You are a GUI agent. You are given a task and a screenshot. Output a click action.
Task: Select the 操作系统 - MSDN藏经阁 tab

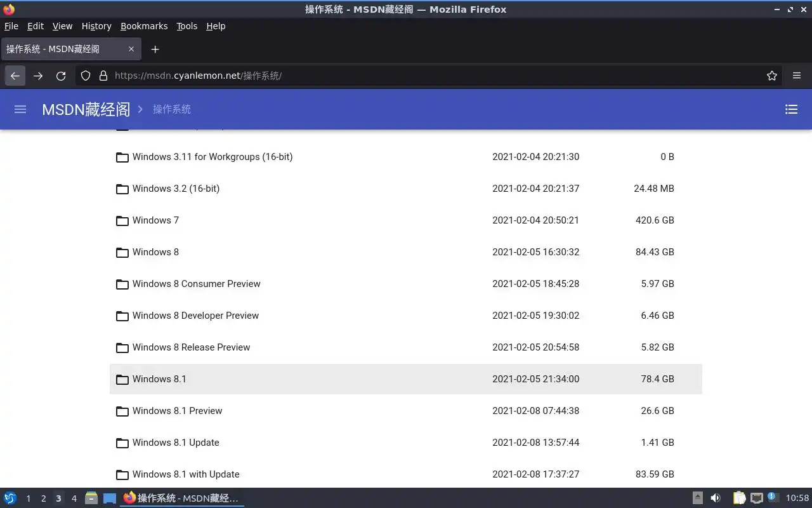click(71, 49)
